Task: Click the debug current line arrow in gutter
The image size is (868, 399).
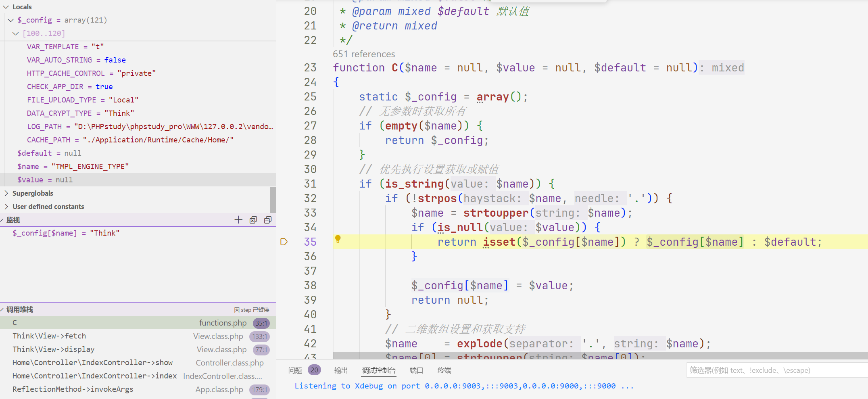Action: (284, 242)
